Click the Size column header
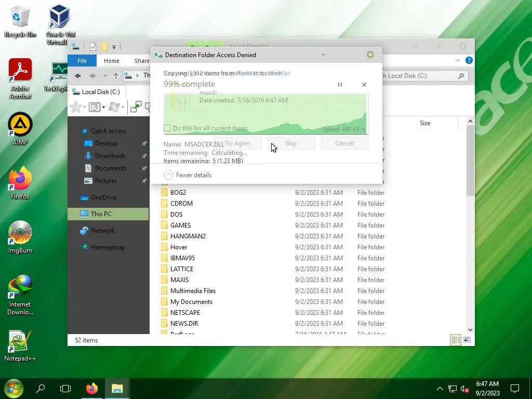The width and height of the screenshot is (532, 399). [x=437, y=123]
